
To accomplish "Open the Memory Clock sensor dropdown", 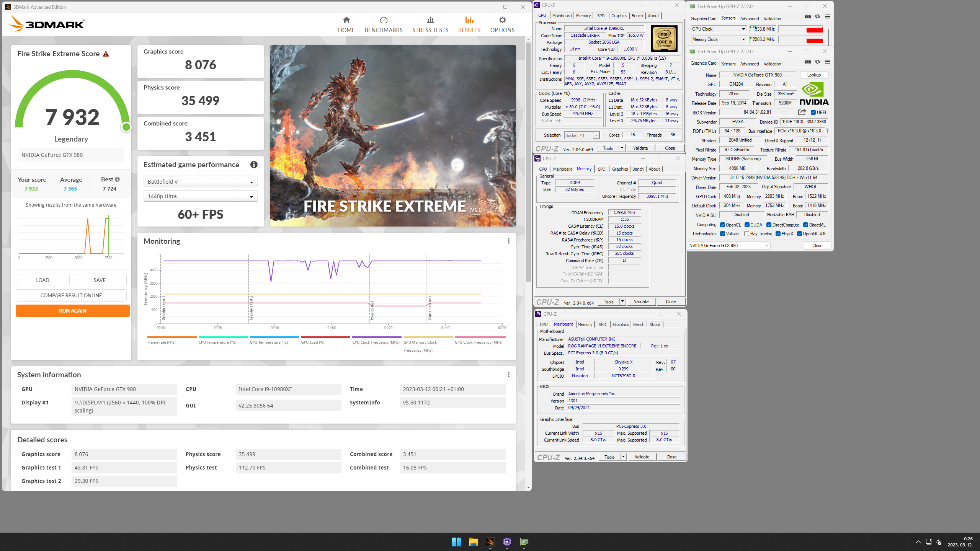I will [719, 39].
